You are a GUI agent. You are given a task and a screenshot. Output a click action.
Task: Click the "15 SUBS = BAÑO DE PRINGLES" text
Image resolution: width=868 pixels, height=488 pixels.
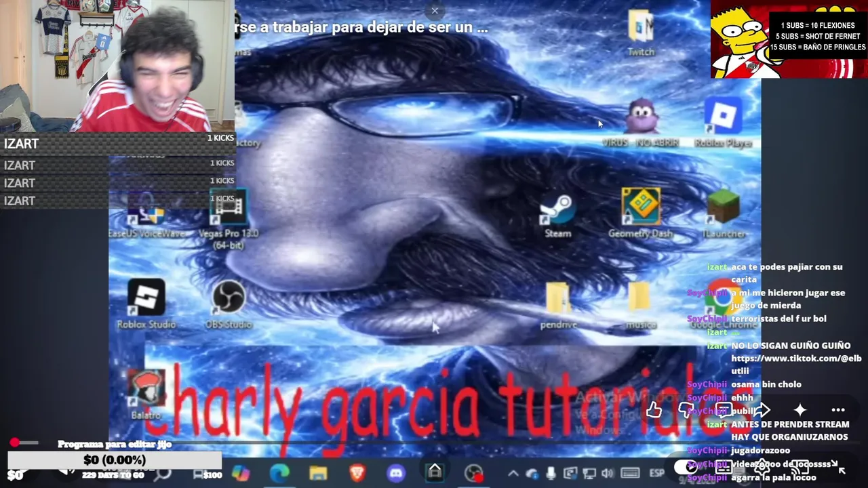(x=817, y=47)
